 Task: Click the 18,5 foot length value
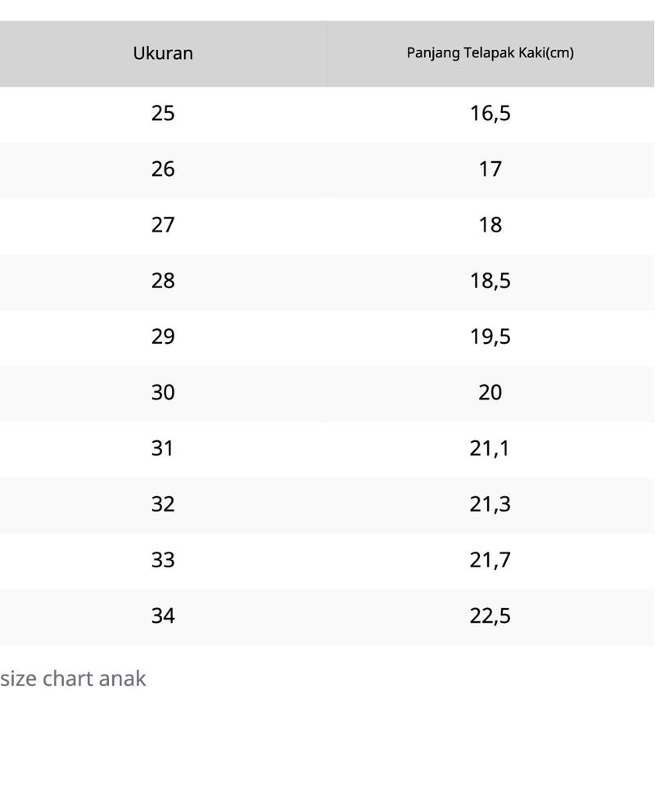pos(490,282)
